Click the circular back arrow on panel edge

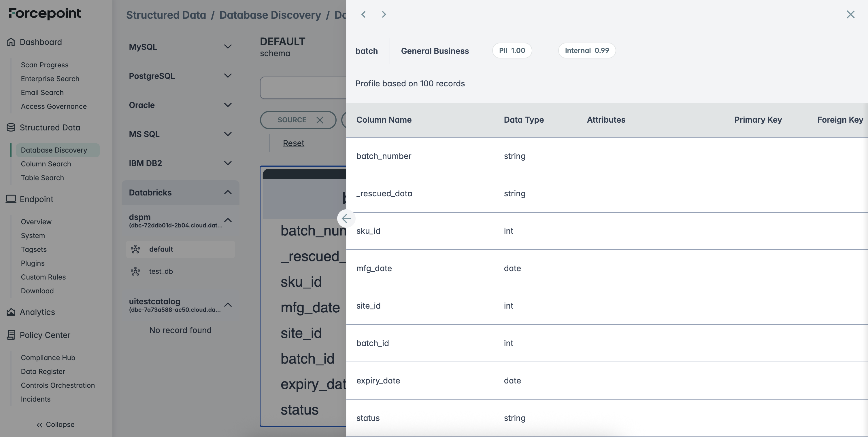tap(346, 219)
